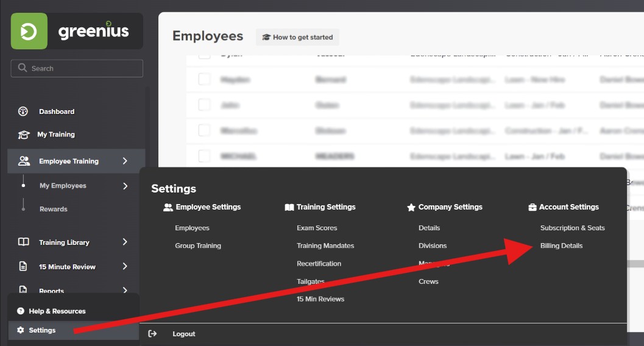644x346 pixels.
Task: Click the Employee Training people icon
Action: [x=24, y=161]
